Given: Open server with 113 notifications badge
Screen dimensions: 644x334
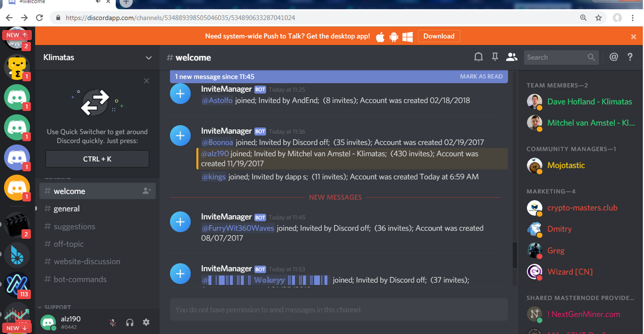Looking at the screenshot, I should coord(17,285).
